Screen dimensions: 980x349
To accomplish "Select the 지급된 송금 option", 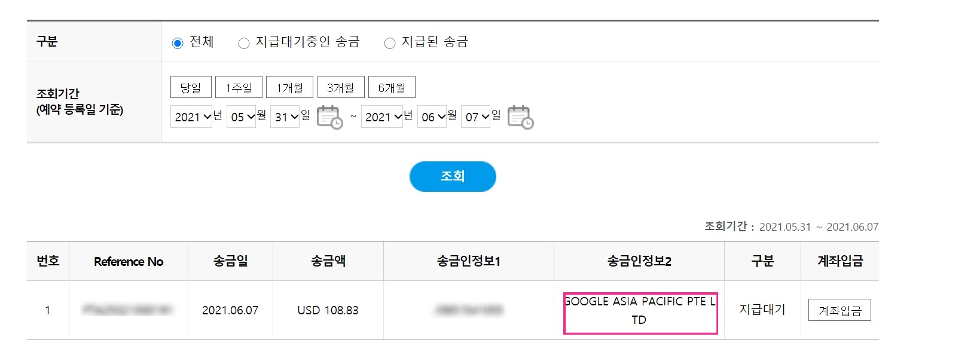I will (390, 42).
